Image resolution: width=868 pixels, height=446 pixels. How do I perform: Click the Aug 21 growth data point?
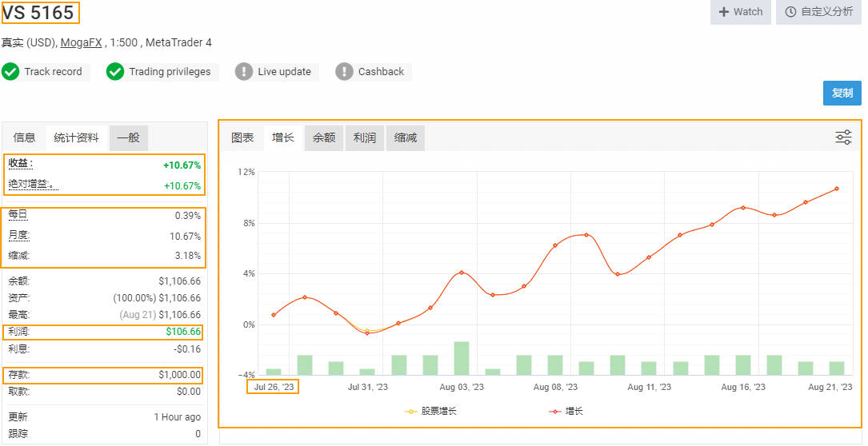[837, 189]
